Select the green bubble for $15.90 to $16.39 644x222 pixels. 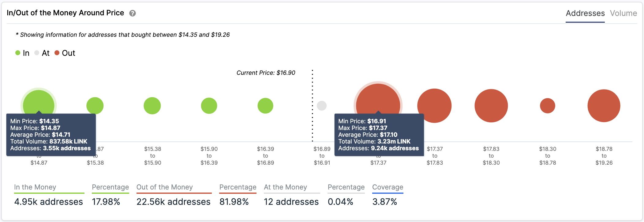(x=209, y=106)
